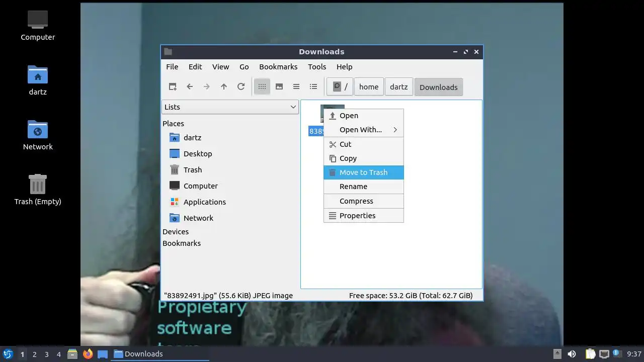Screen dimensions: 644x362
Task: Choose Compress in context menu
Action: point(363,201)
